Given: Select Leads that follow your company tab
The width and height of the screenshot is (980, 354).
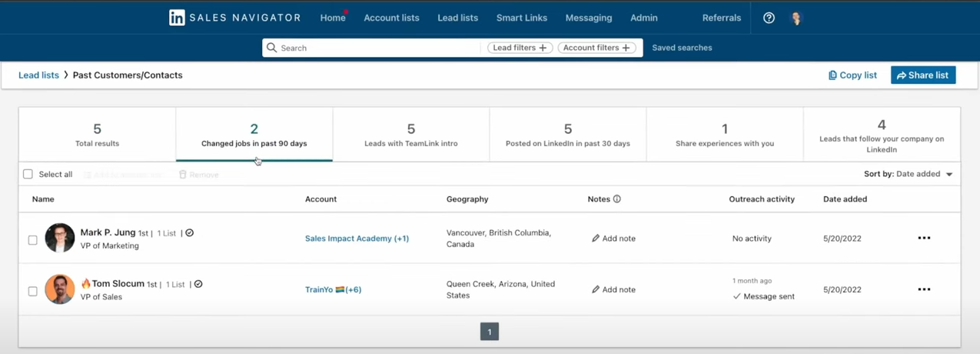Looking at the screenshot, I should tap(882, 135).
